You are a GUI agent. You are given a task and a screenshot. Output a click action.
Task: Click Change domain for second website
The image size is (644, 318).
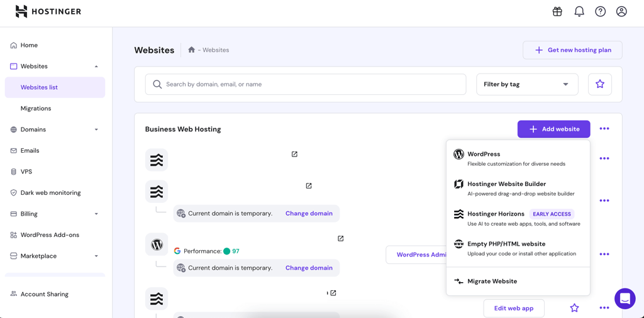309,214
